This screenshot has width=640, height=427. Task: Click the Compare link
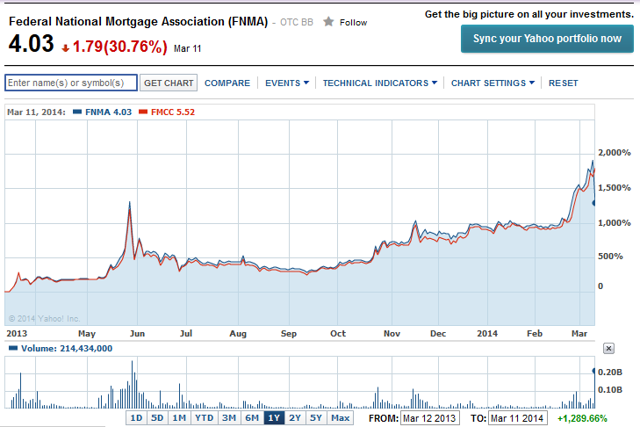coord(227,83)
